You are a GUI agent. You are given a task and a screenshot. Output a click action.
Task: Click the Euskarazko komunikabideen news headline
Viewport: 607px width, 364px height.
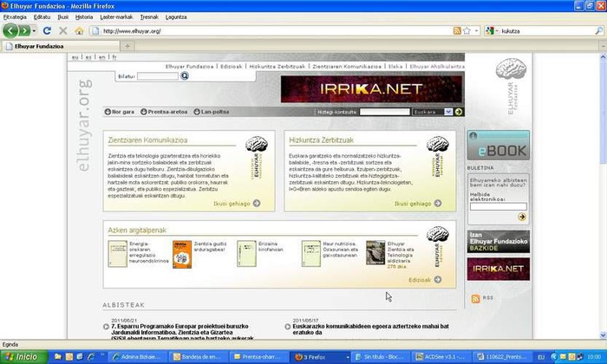click(370, 329)
